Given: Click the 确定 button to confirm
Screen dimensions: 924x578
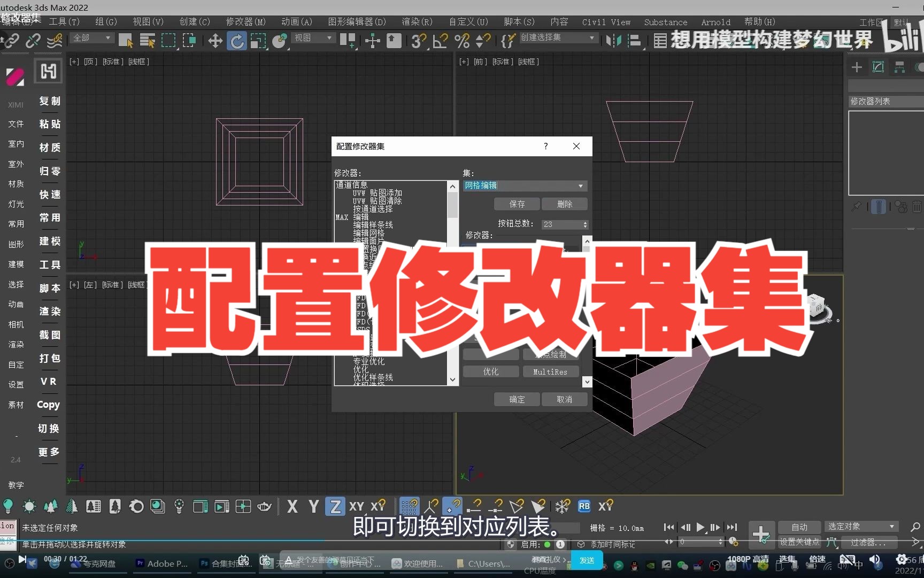Looking at the screenshot, I should point(516,399).
